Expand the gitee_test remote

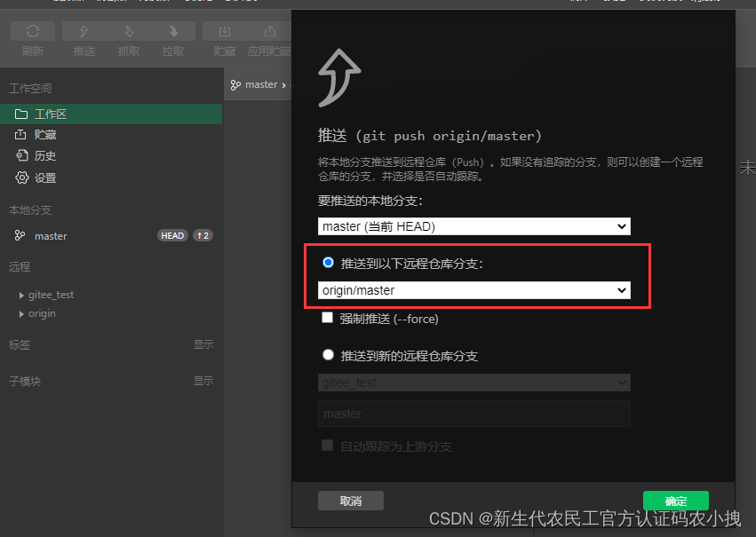21,296
